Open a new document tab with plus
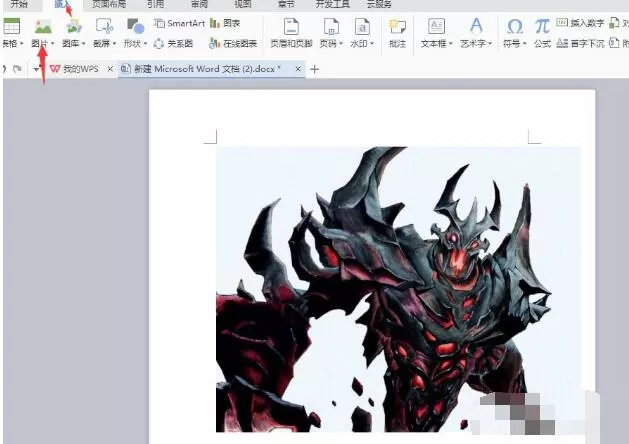Screen dimensions: 629x444 315,69
